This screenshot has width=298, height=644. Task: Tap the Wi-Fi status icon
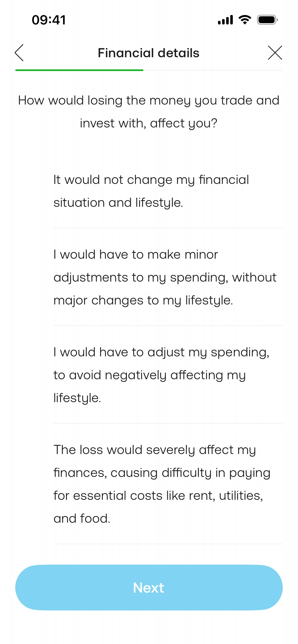[245, 20]
